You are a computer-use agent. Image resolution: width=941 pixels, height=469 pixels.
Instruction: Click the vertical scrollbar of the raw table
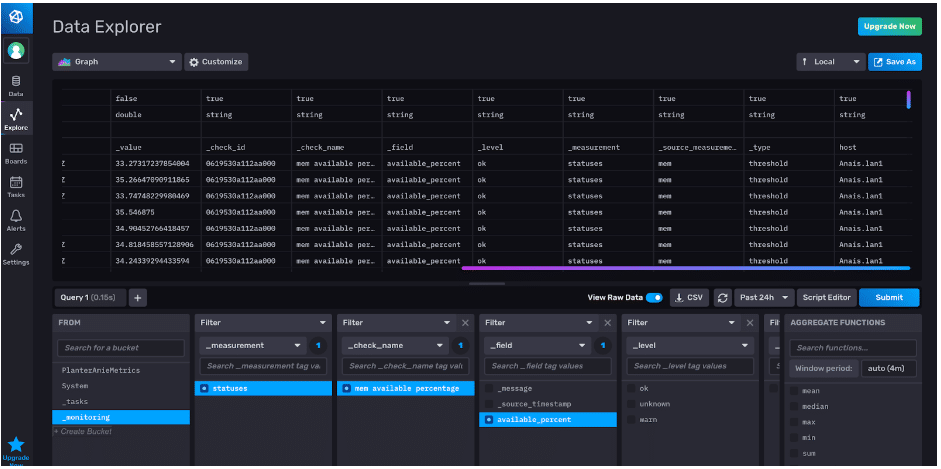pos(909,100)
